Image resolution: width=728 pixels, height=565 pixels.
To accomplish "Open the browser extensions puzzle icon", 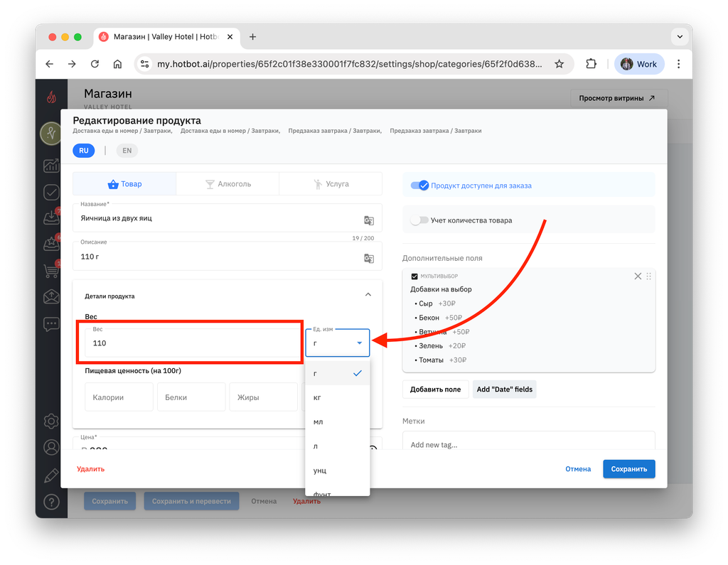I will (x=591, y=64).
